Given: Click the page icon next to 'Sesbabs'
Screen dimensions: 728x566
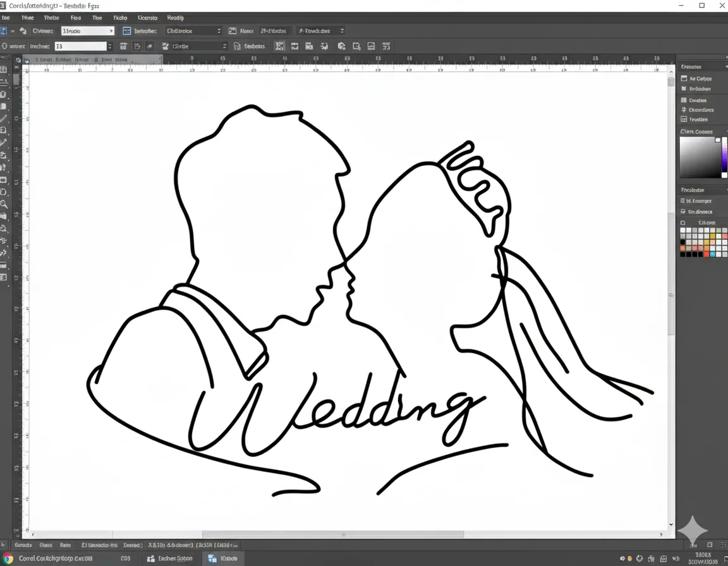Looking at the screenshot, I should pyautogui.click(x=238, y=46).
